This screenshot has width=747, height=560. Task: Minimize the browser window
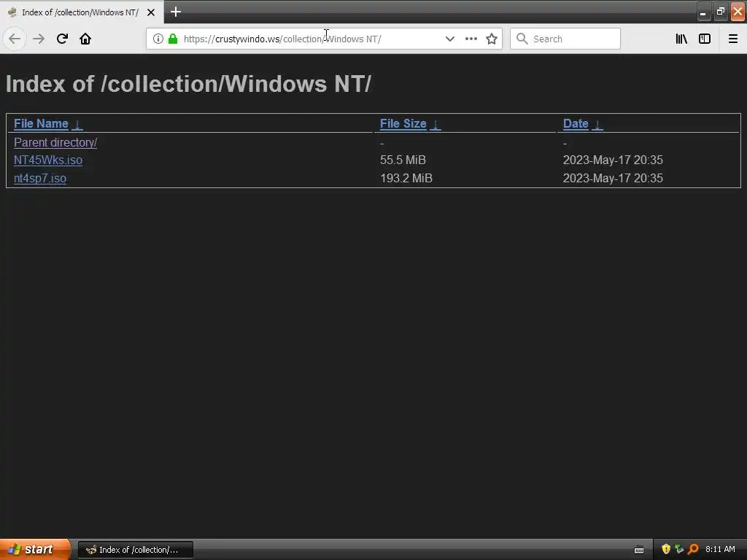[x=703, y=12]
